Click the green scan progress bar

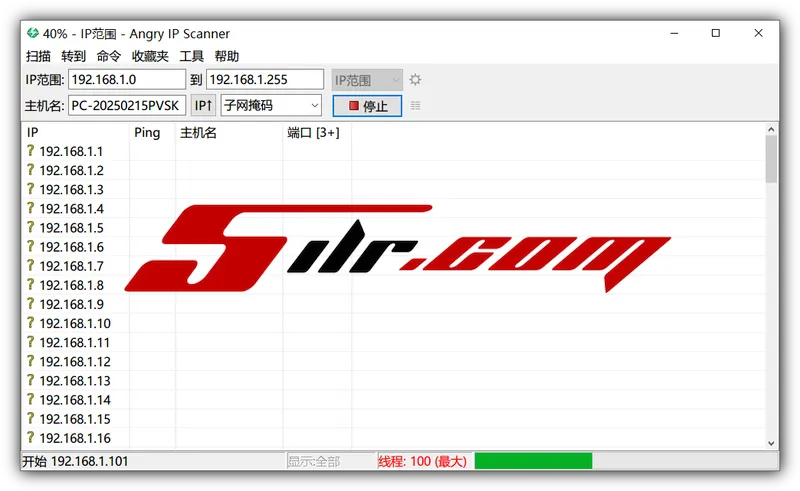(x=533, y=461)
